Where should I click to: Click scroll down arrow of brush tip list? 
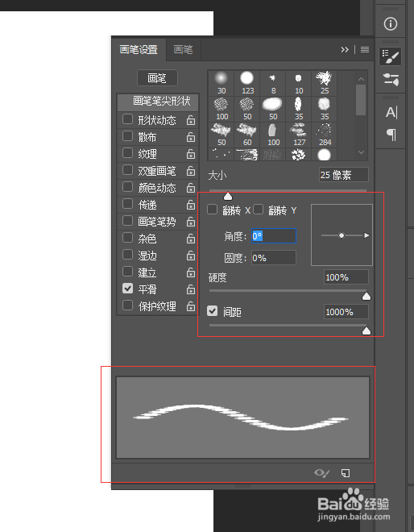(x=362, y=152)
